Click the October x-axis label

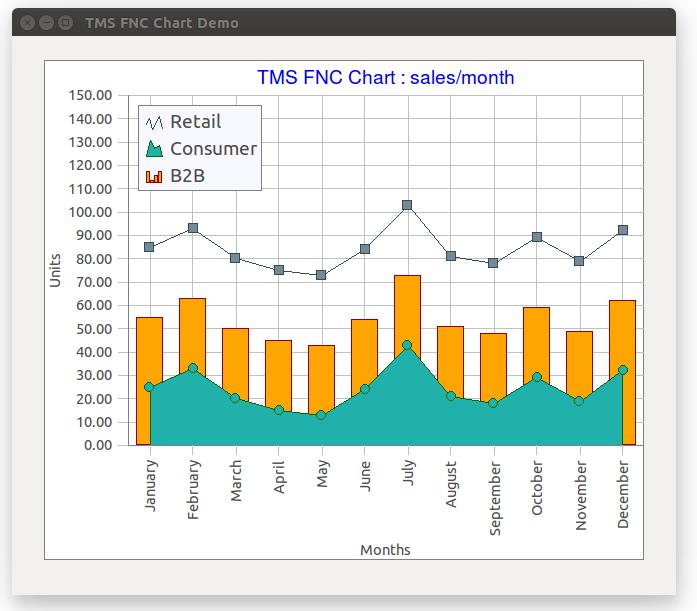pyautogui.click(x=537, y=488)
